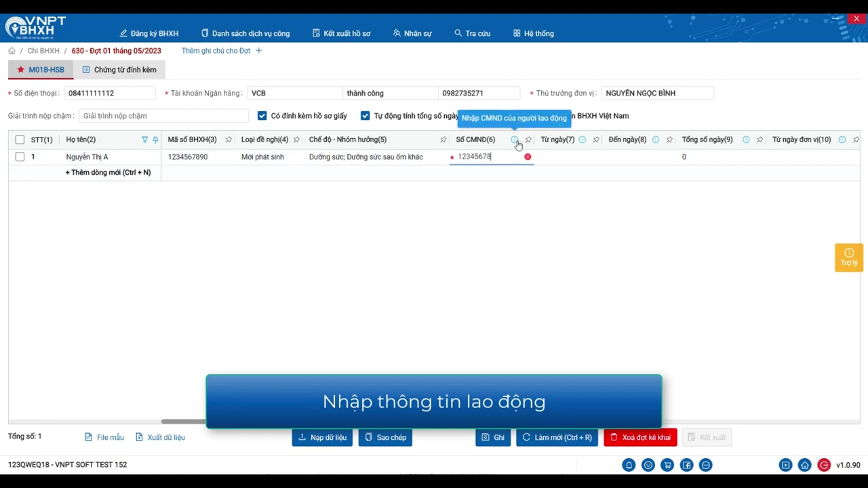Click the filter icon in Họ tên(2) header

[x=144, y=140]
